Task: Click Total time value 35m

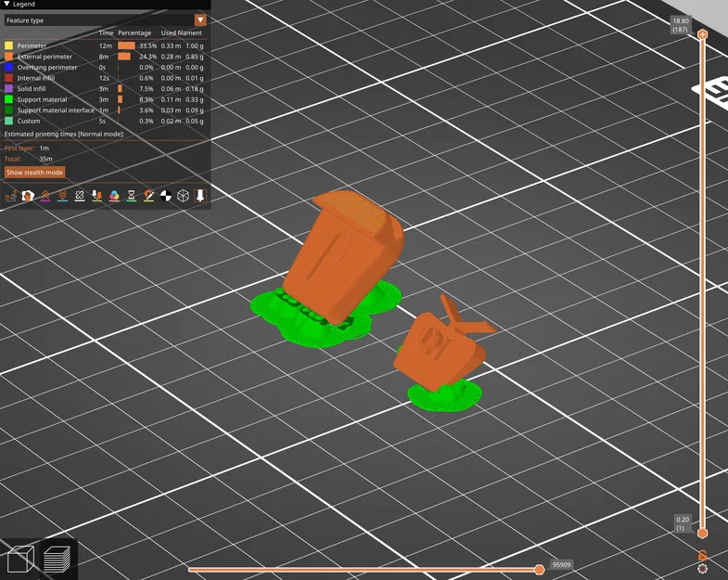Action: click(x=45, y=159)
